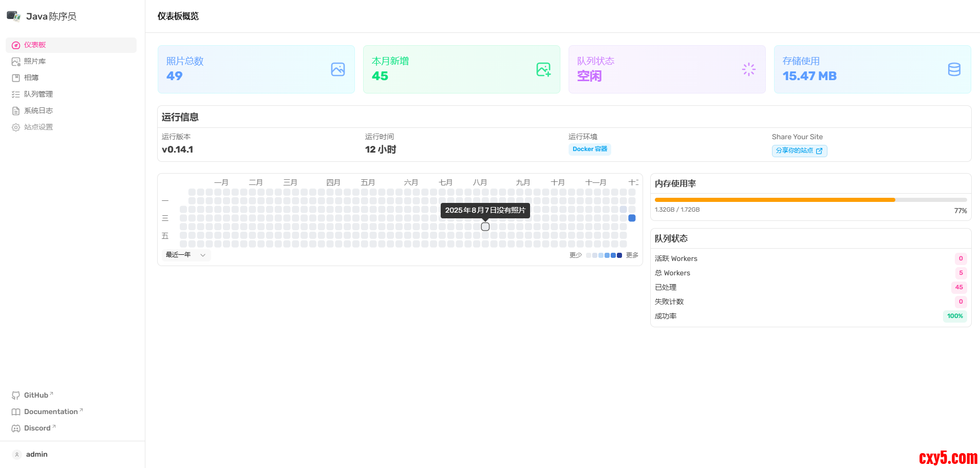Select the 相簿 sidebar item
This screenshot has height=468, width=980.
coord(31,78)
